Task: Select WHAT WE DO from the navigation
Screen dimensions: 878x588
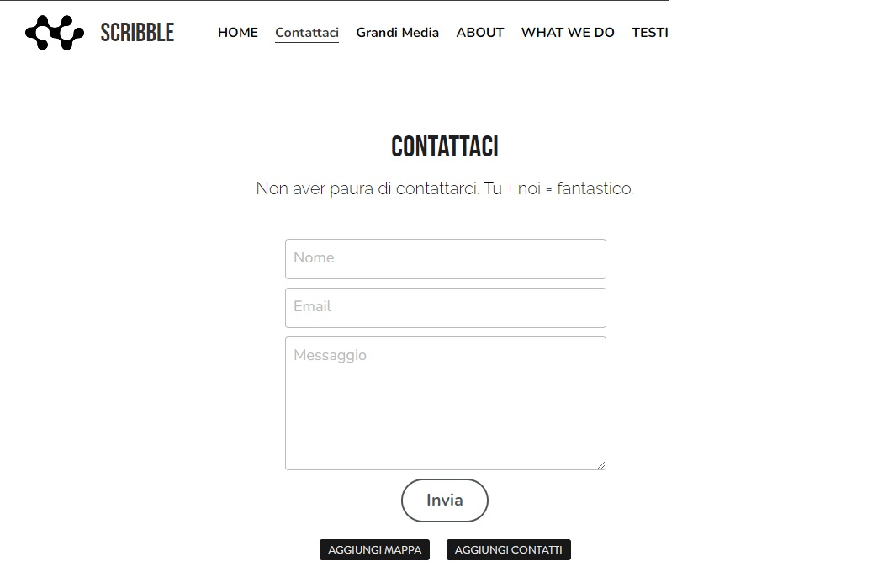Action: pyautogui.click(x=568, y=33)
